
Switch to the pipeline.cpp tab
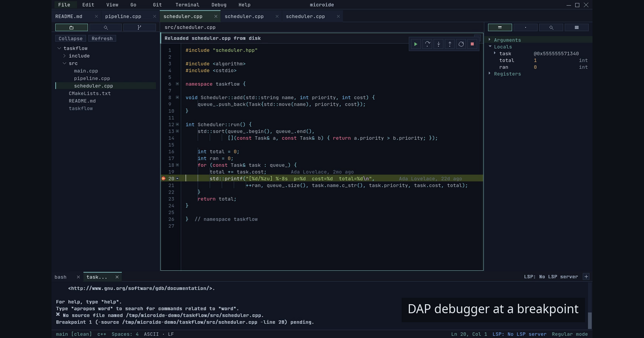[x=122, y=17]
